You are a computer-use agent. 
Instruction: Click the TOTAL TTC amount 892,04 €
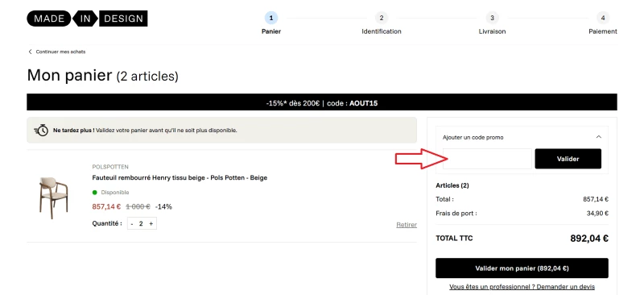point(589,239)
